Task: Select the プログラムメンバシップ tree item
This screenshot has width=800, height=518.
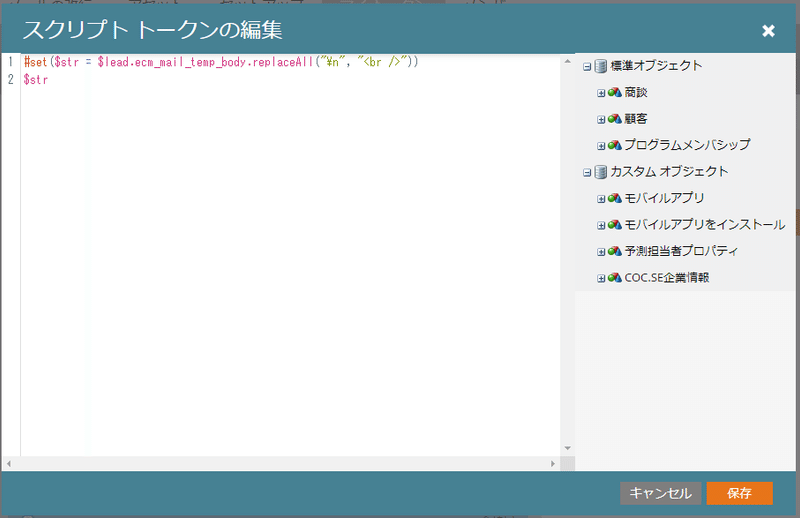Action: coord(687,145)
